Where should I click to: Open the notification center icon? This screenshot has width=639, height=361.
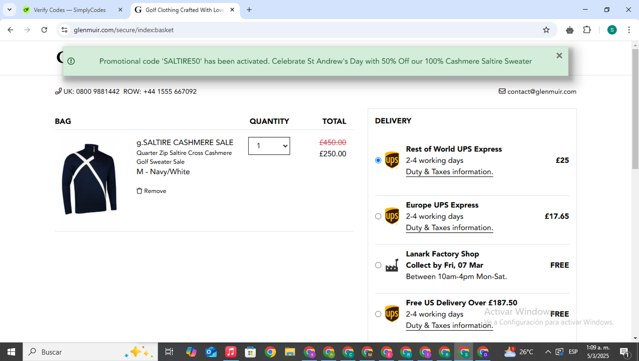624,352
